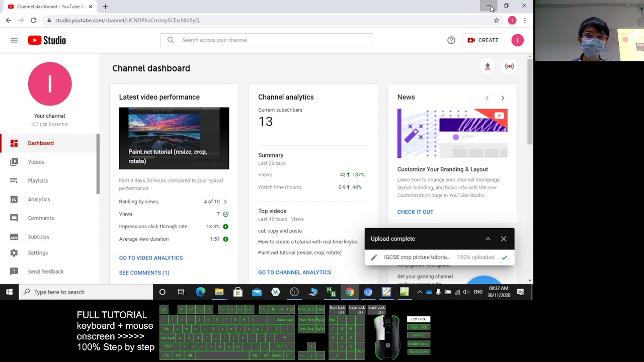This screenshot has height=362, width=644.
Task: Open Analytics in the sidebar
Action: (49, 200)
